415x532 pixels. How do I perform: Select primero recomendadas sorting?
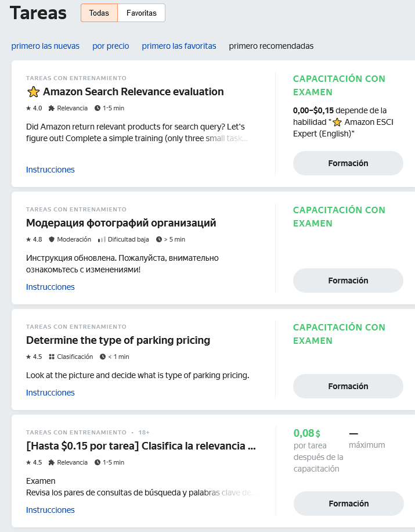271,46
